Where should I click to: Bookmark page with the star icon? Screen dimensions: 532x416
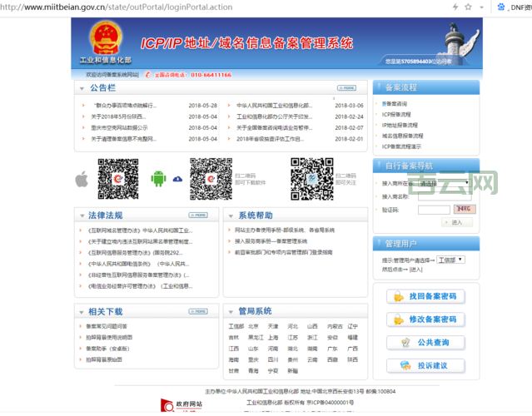point(468,7)
